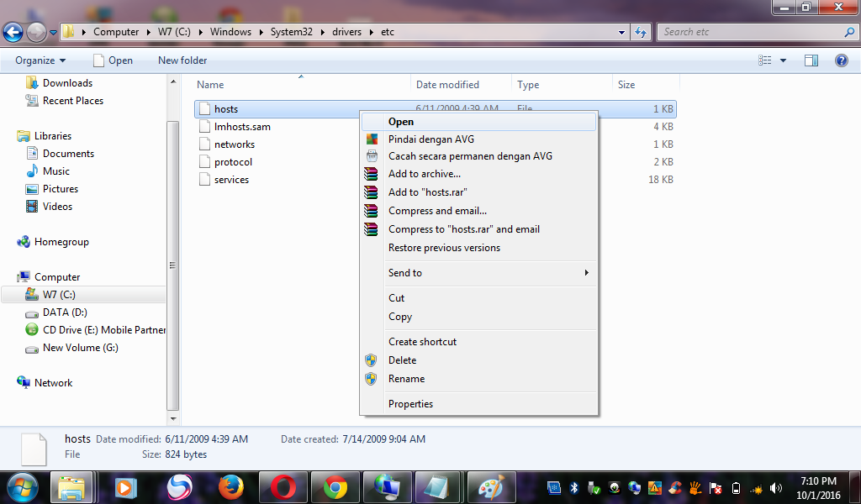Choose Compress and email... menu item

478,211
